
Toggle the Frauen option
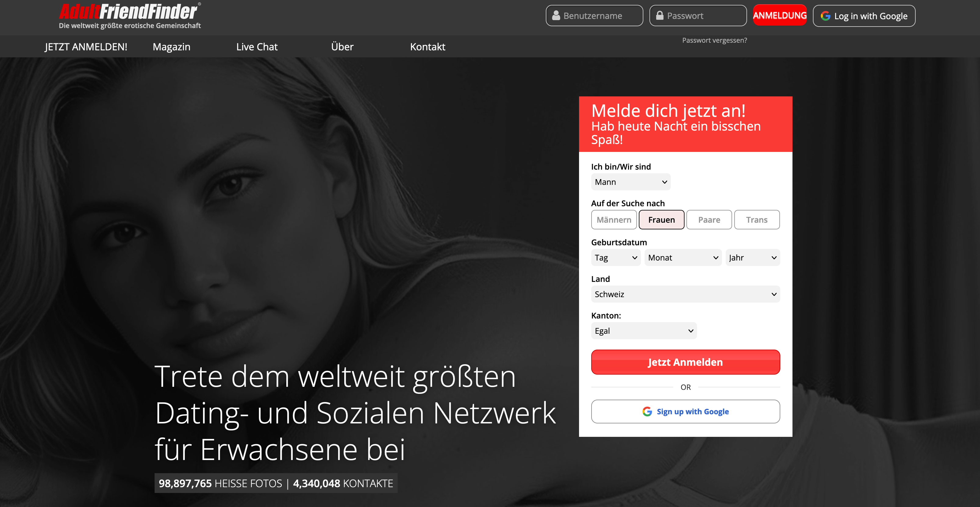[661, 220]
